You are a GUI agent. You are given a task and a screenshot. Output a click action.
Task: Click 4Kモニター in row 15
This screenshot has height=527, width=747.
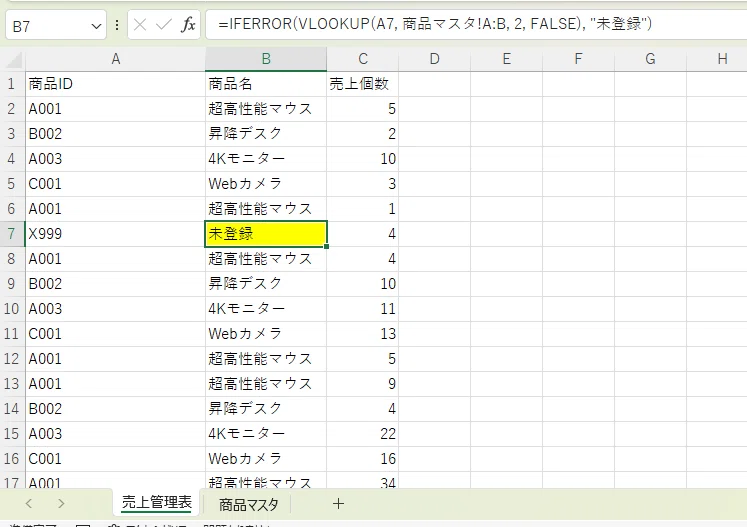[x=266, y=434]
